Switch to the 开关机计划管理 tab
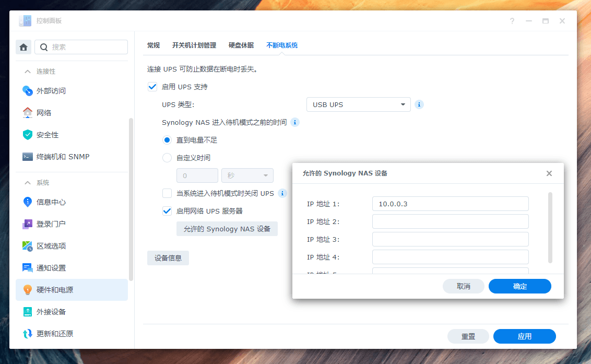 (x=194, y=45)
